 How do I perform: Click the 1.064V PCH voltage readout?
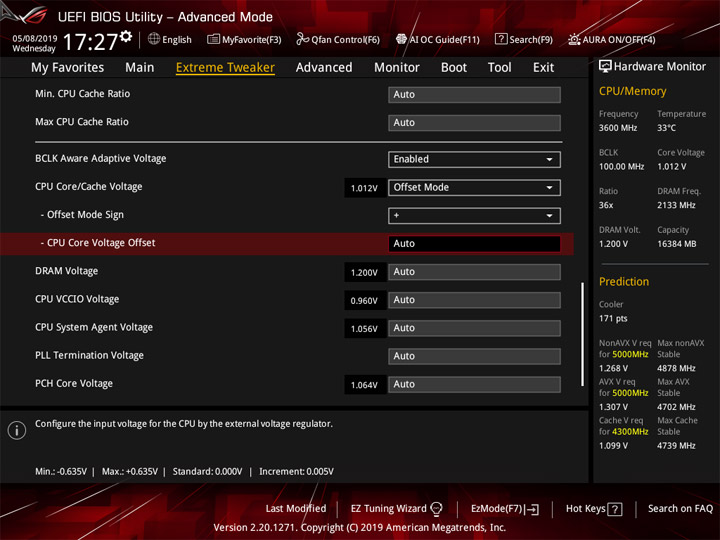[x=364, y=385]
